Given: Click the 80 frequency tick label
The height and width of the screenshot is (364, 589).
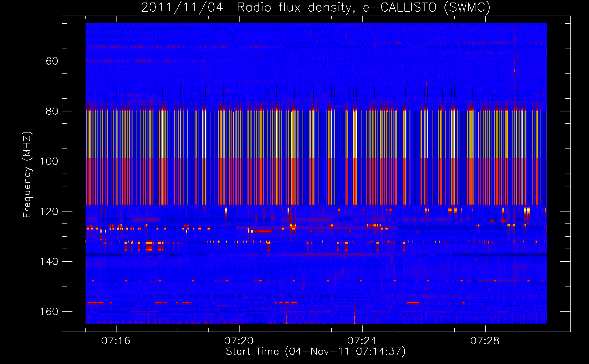Looking at the screenshot, I should 52,111.
